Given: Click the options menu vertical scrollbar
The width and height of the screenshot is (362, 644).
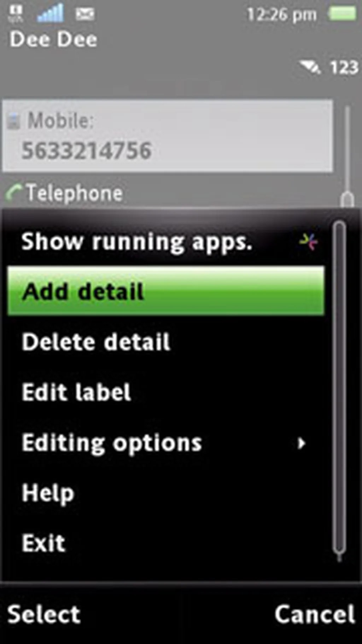Looking at the screenshot, I should [x=339, y=389].
